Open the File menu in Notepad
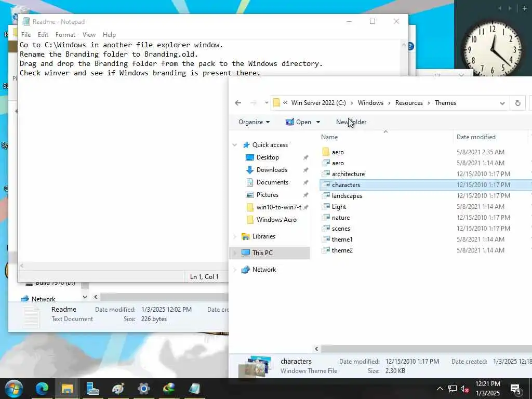 (x=26, y=35)
